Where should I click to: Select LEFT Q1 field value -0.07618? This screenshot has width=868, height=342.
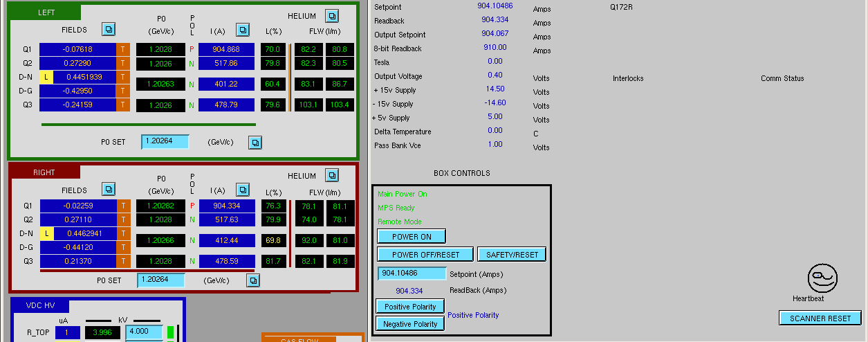point(77,49)
